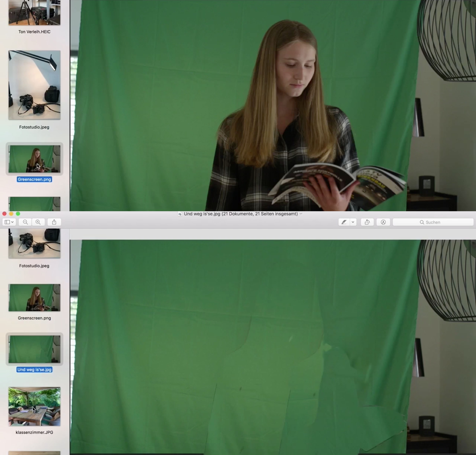Select the Ton Verleih.HEIC thumbnail

pos(34,12)
